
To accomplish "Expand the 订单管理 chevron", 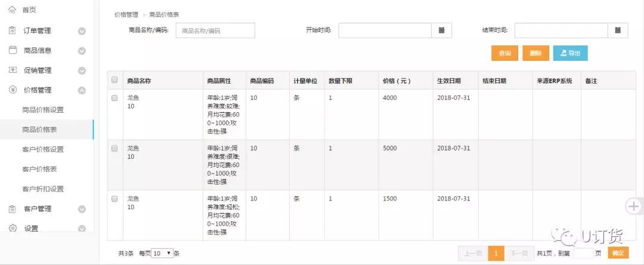I will 82,31.
